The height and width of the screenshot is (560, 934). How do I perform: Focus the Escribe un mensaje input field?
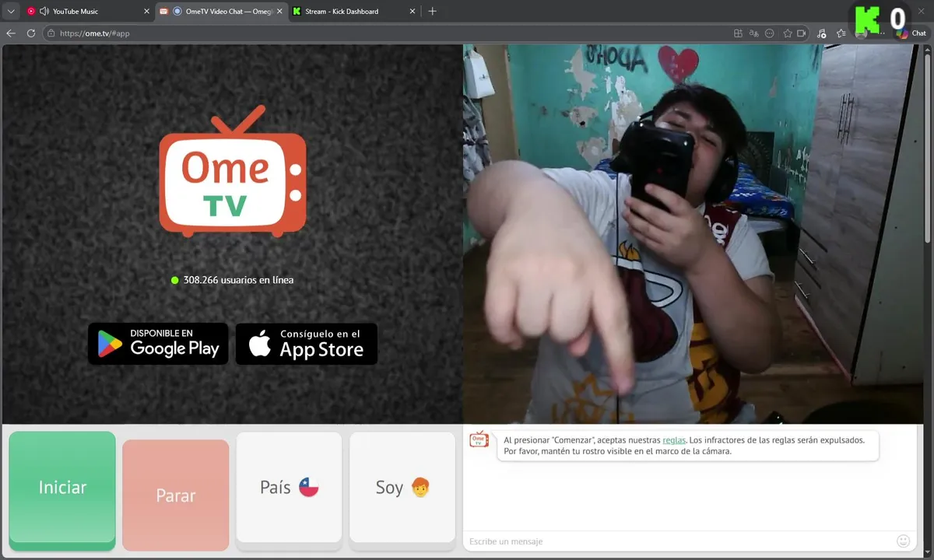point(679,541)
